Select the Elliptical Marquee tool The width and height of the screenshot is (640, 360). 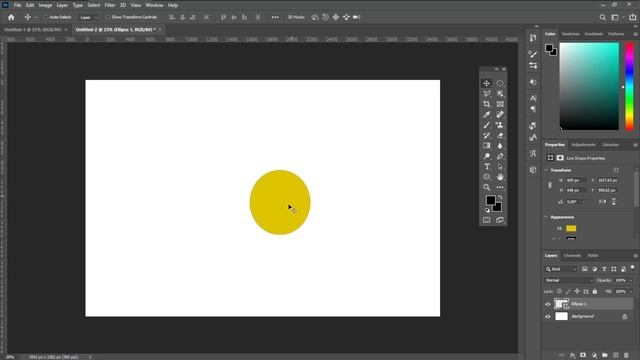[x=500, y=83]
